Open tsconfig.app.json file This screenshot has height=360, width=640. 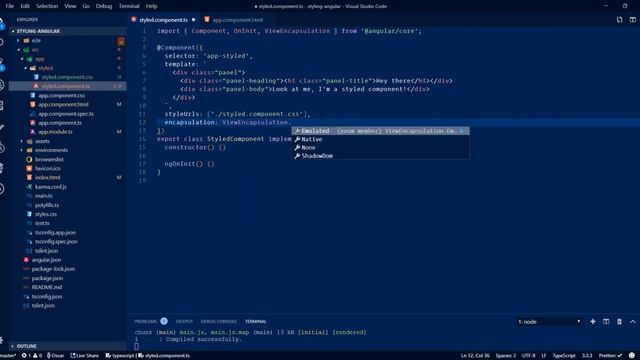point(55,233)
